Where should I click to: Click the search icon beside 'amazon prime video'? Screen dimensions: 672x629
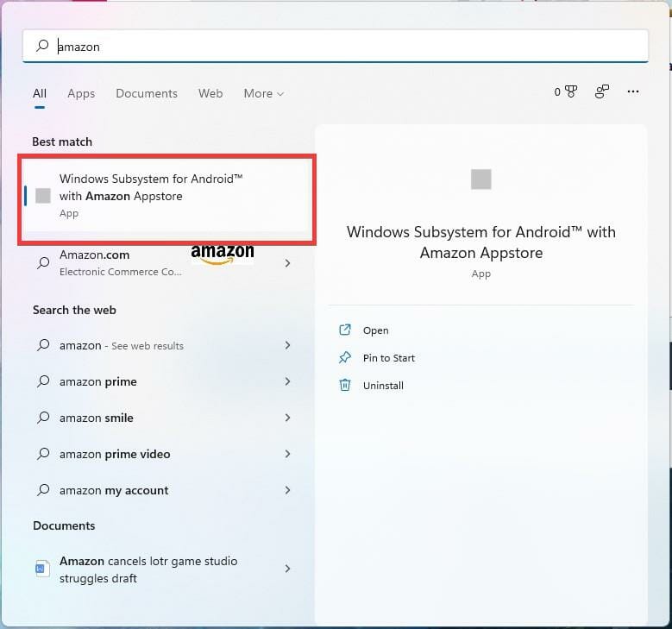tap(43, 454)
